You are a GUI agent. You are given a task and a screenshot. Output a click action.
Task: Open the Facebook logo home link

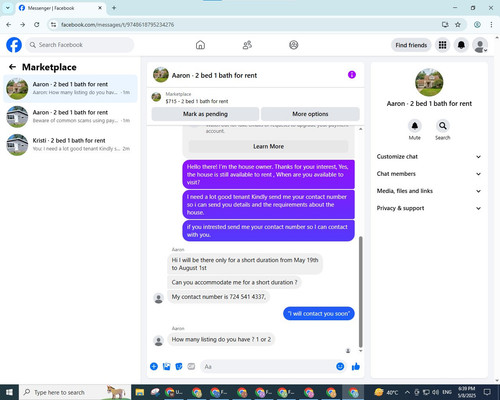(14, 45)
